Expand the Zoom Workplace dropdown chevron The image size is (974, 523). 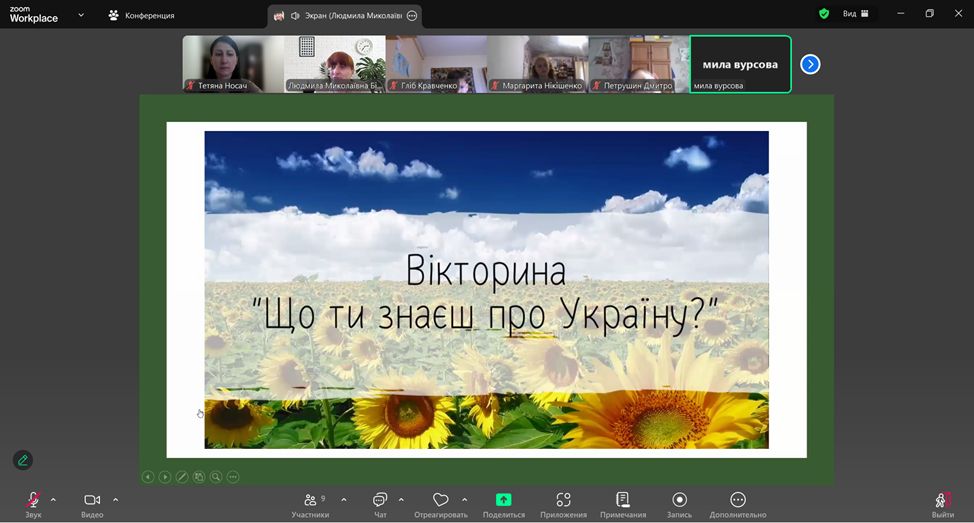tap(81, 15)
